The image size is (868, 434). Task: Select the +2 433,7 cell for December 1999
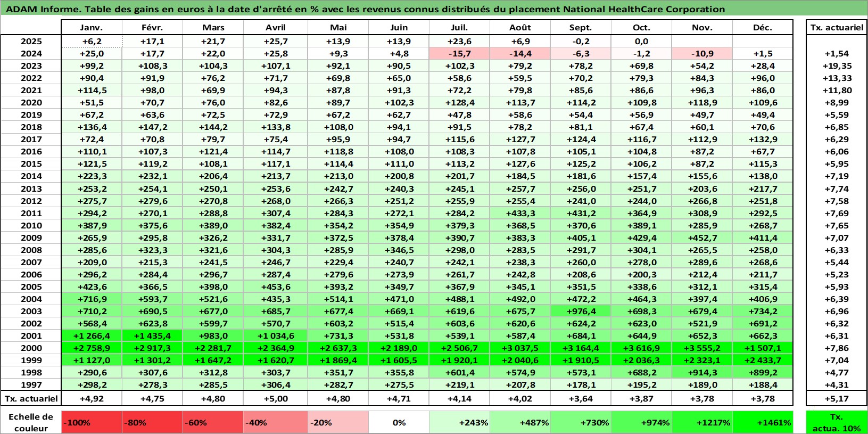tap(763, 360)
